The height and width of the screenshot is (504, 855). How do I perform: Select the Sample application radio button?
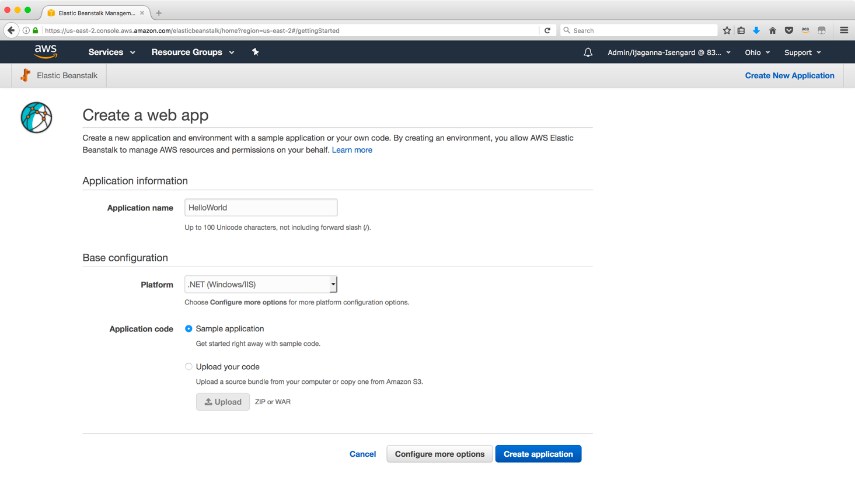pos(189,329)
